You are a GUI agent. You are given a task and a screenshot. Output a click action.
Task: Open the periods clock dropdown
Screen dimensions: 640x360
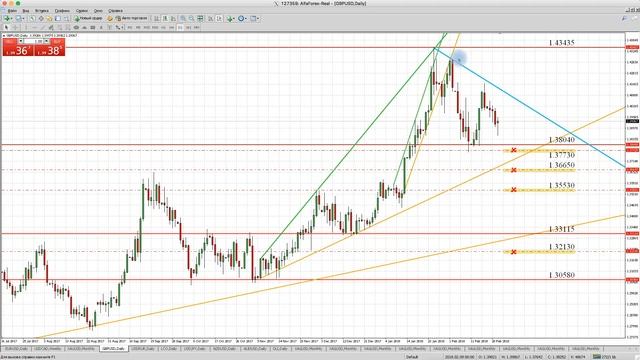[242, 18]
